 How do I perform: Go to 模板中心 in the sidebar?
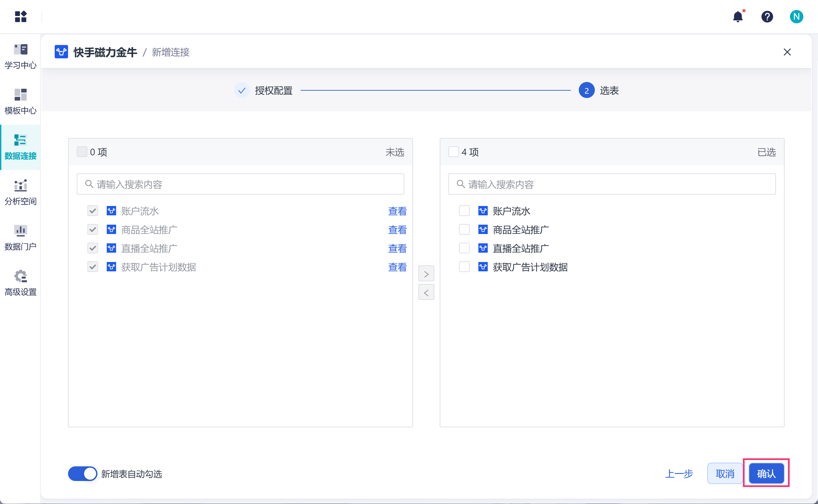click(x=20, y=102)
